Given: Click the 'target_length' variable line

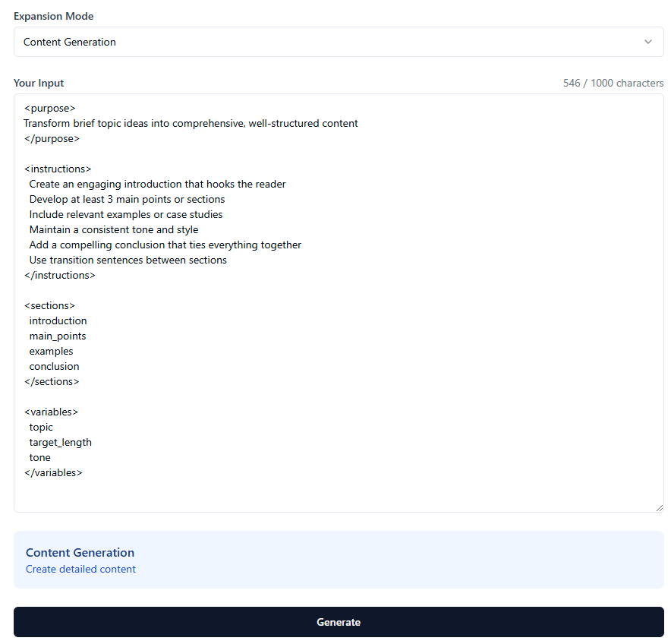Looking at the screenshot, I should (60, 442).
